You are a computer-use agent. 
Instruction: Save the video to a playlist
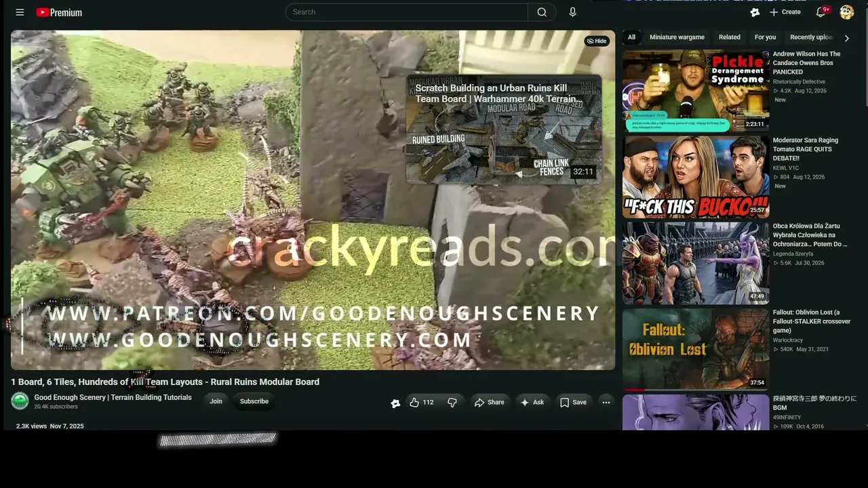pyautogui.click(x=573, y=403)
